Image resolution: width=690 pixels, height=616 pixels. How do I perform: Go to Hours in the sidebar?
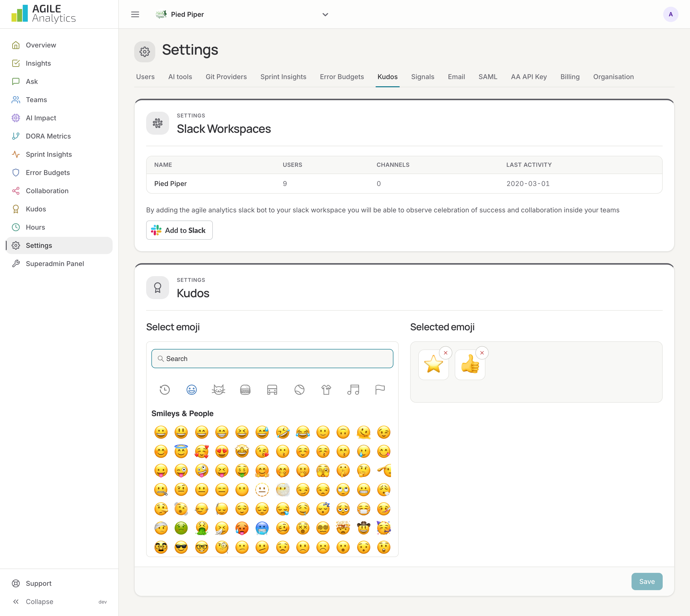click(59, 227)
